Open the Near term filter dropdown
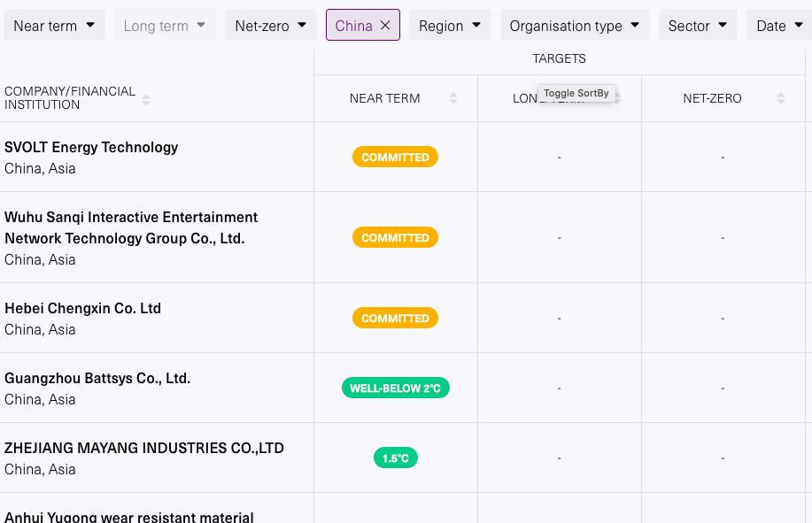 point(54,26)
